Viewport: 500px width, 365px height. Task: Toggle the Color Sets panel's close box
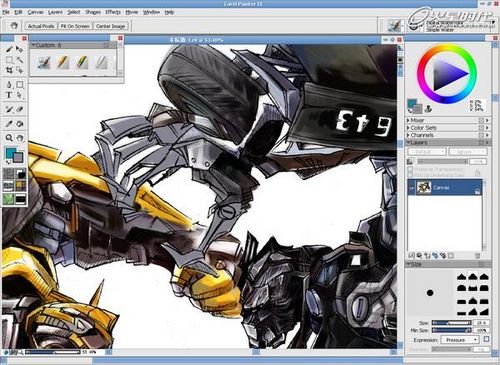pyautogui.click(x=481, y=128)
